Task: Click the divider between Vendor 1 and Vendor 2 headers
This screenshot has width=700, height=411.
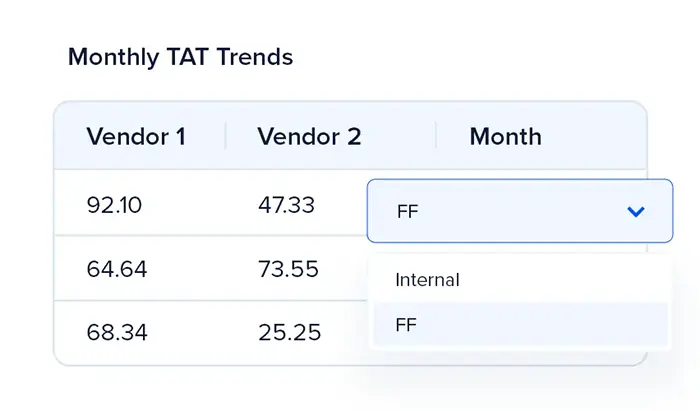Action: click(x=225, y=137)
